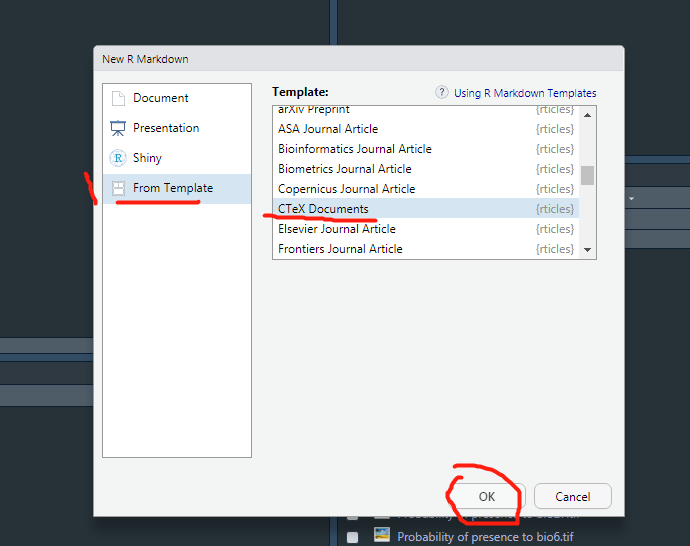The image size is (690, 546).
Task: Click the From Template layout icon
Action: [x=118, y=188]
